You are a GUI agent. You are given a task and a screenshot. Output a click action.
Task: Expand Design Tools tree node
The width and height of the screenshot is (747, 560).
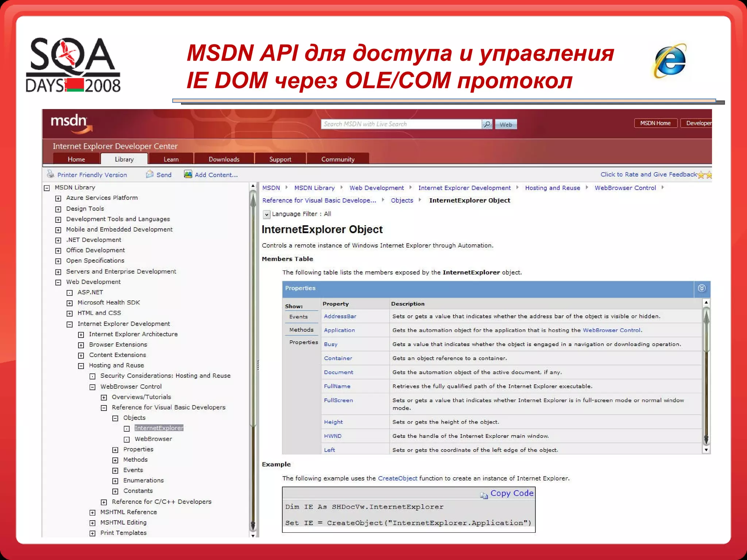tap(58, 209)
